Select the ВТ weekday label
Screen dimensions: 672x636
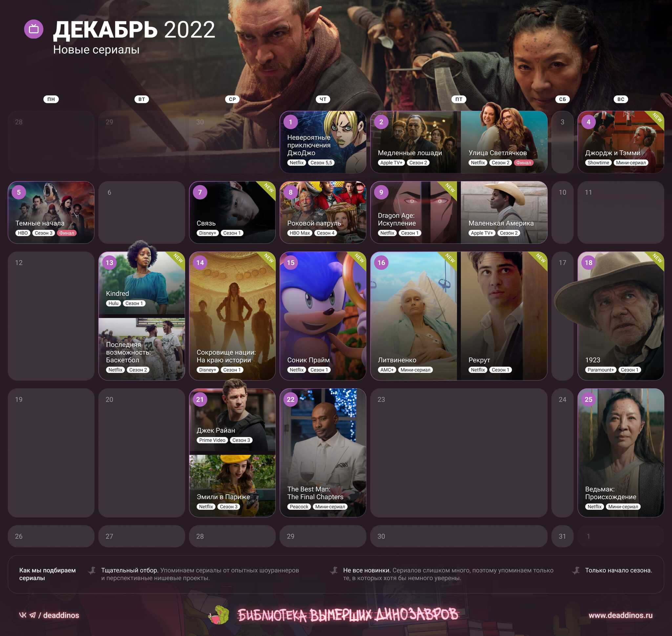141,99
